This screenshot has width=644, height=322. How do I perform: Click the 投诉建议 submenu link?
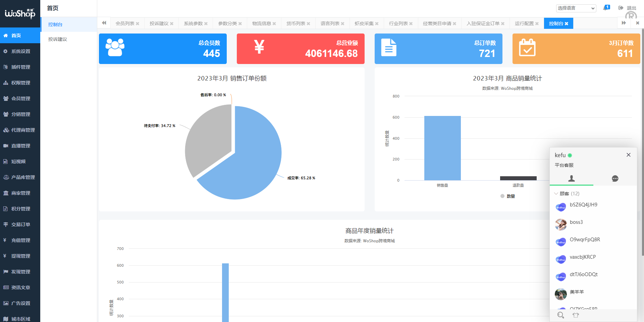click(58, 39)
